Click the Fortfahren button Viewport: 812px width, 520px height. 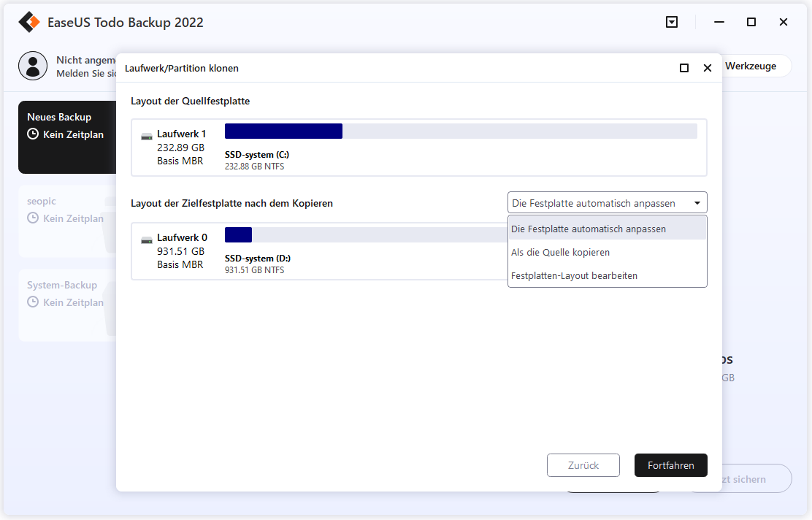(670, 465)
